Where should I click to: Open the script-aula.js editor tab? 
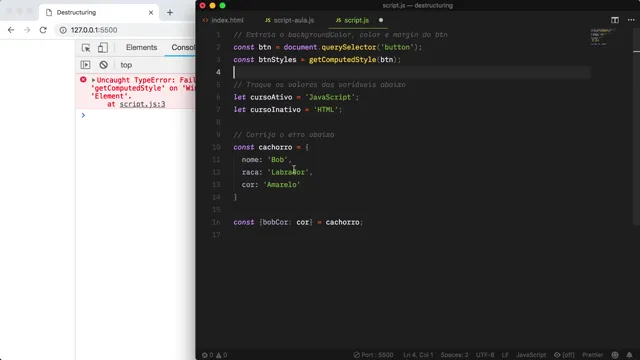[290, 20]
